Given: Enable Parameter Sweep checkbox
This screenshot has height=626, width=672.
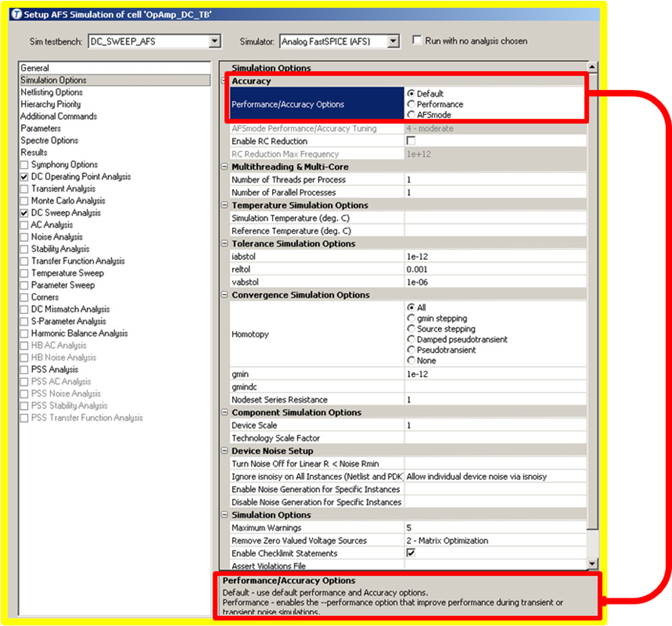Looking at the screenshot, I should [24, 285].
